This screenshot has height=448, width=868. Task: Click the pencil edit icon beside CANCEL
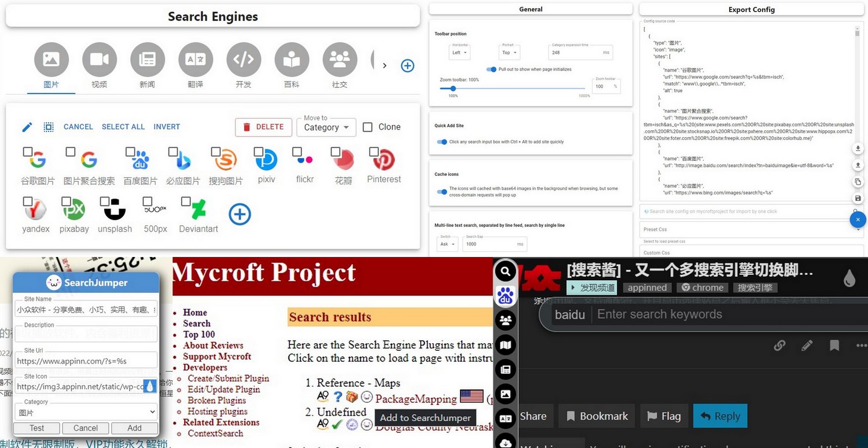coord(27,127)
